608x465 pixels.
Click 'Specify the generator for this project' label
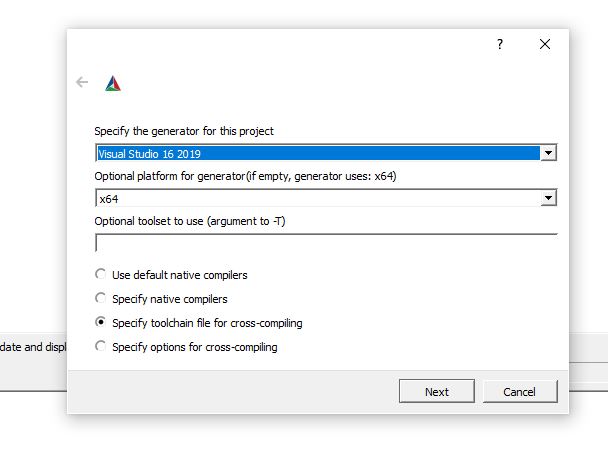click(x=184, y=131)
